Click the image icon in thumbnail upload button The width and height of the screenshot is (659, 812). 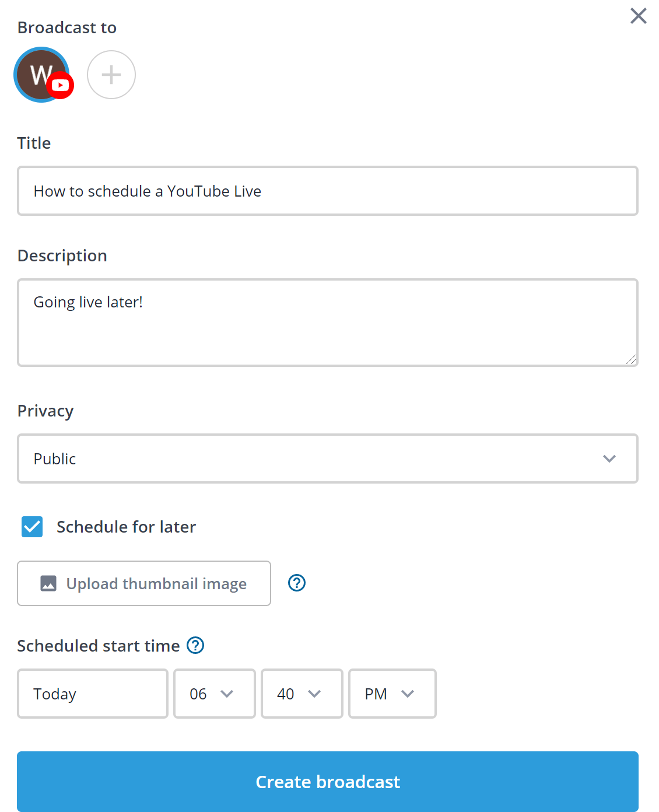[x=48, y=583]
